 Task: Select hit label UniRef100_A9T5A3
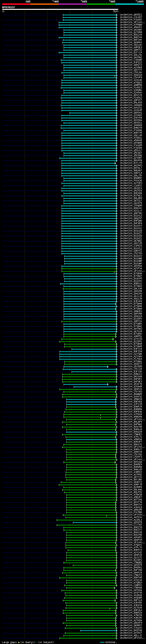[131, 329]
